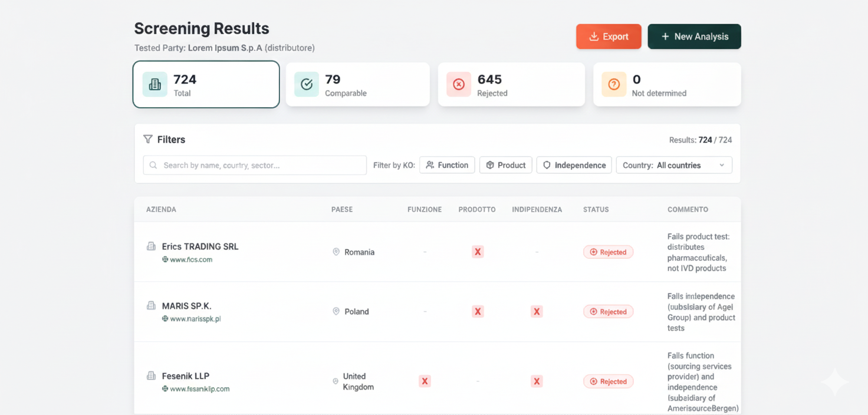Click the Export button
This screenshot has width=868, height=415.
pyautogui.click(x=609, y=36)
